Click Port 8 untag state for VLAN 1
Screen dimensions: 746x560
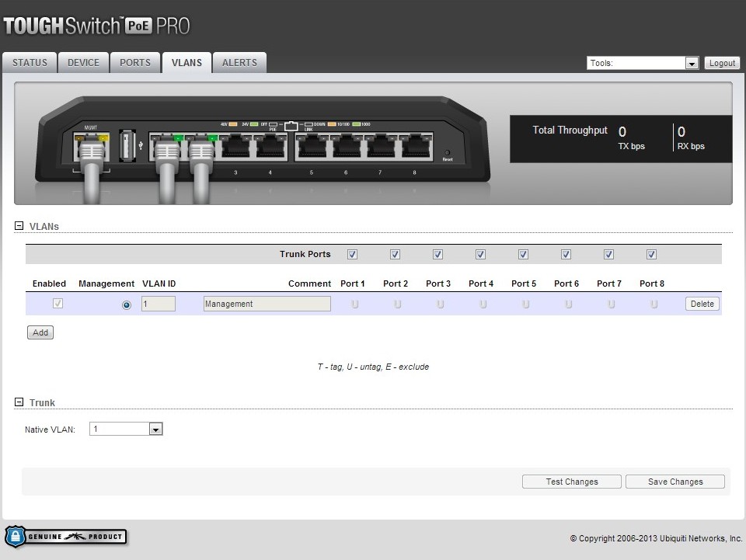tap(654, 304)
